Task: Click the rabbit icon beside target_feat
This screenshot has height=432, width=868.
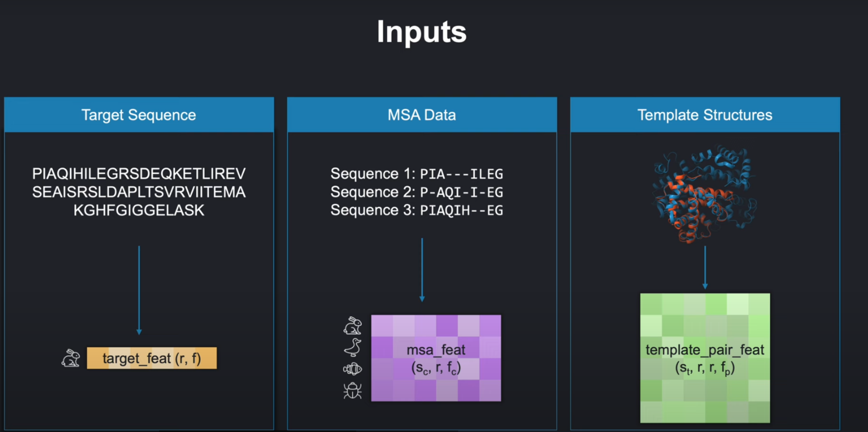Action: click(70, 358)
